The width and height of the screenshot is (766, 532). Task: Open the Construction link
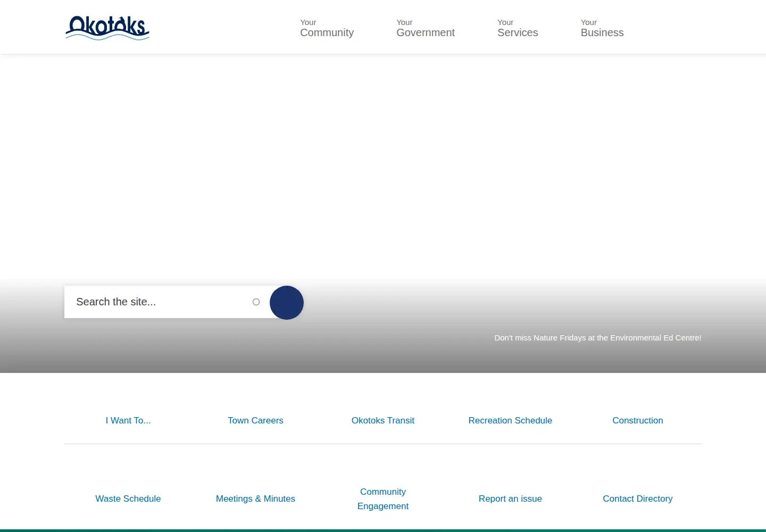pyautogui.click(x=638, y=420)
